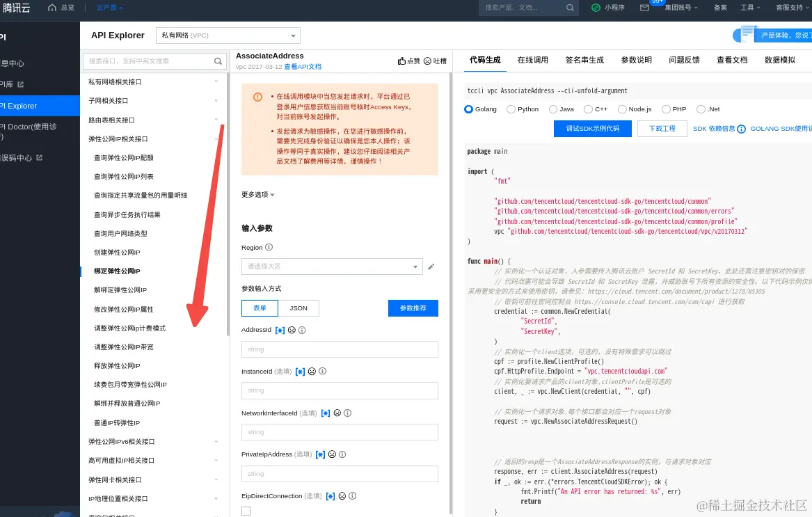This screenshot has height=517, width=812.
Task: Click the thumbs-up 点赞 icon
Action: 401,61
